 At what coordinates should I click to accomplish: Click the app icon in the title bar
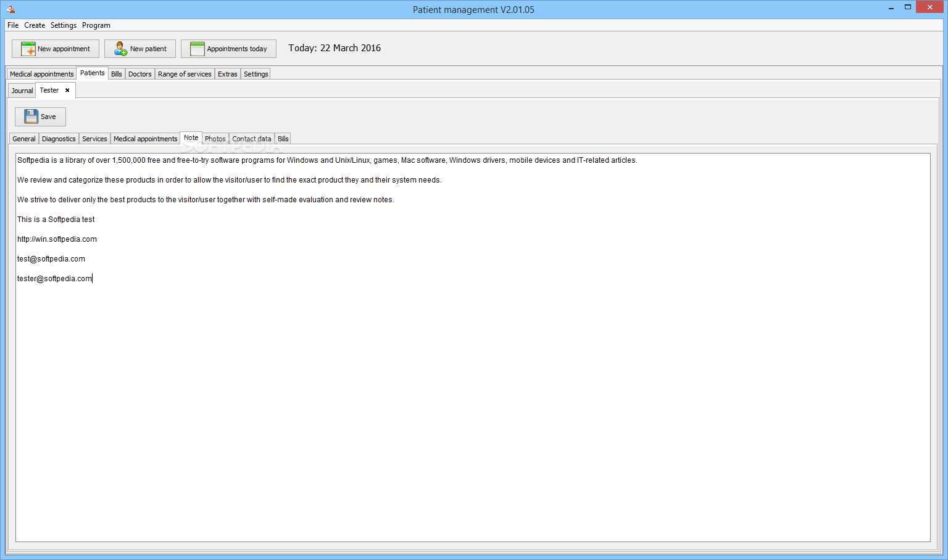[10, 9]
